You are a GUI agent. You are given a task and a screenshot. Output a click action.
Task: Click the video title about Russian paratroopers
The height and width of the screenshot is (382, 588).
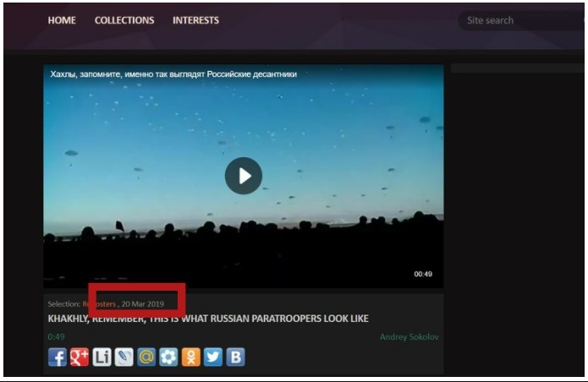(208, 319)
